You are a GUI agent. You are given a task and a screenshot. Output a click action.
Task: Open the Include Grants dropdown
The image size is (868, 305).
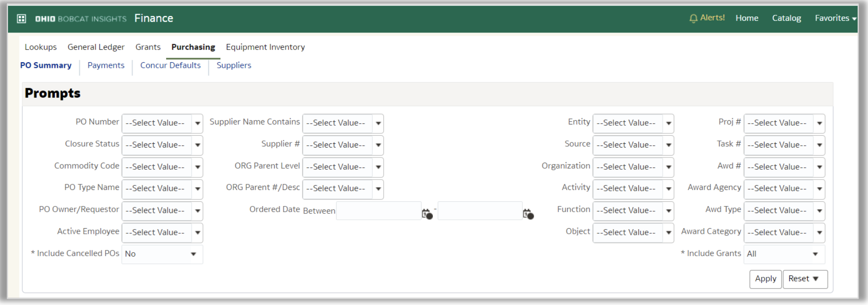pos(815,254)
